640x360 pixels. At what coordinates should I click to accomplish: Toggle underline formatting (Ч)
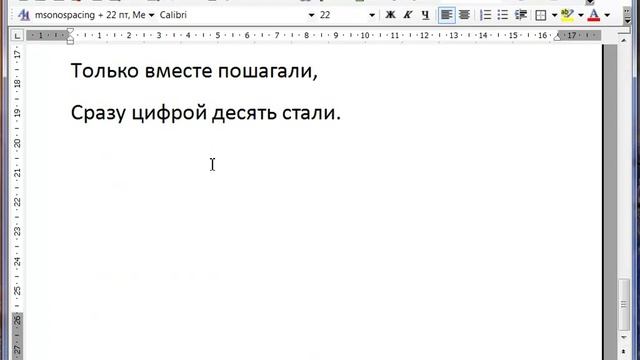pos(425,15)
